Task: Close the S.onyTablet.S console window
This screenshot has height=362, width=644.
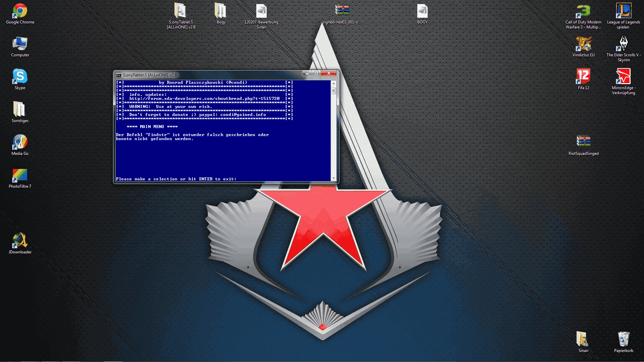Action: pyautogui.click(x=329, y=73)
